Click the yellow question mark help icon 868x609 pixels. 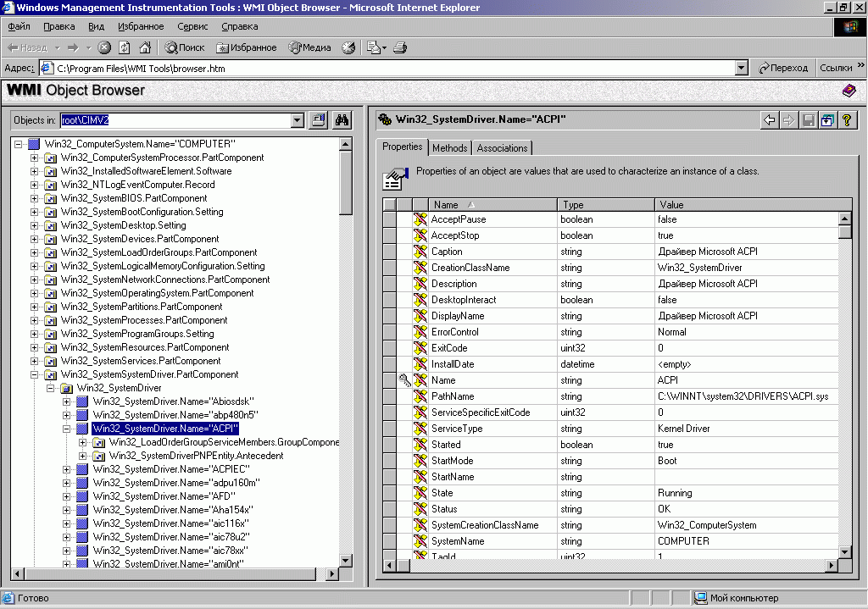(x=847, y=120)
